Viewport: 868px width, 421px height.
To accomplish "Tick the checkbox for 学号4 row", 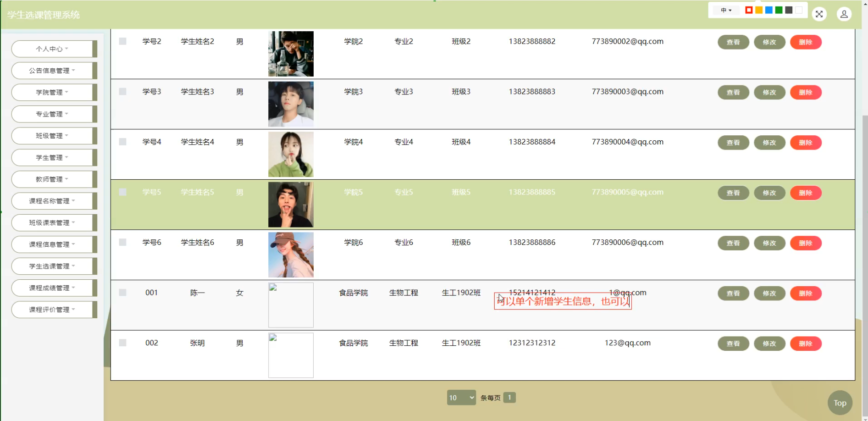I will [x=122, y=142].
